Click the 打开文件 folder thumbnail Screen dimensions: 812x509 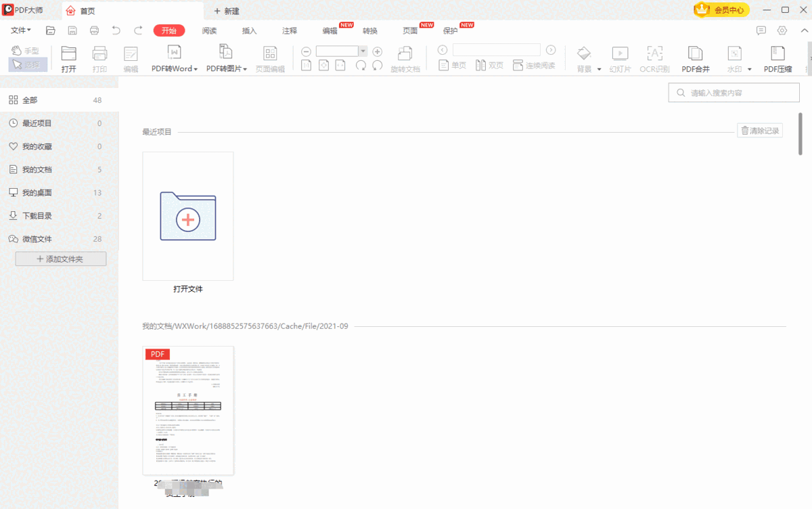(x=188, y=216)
